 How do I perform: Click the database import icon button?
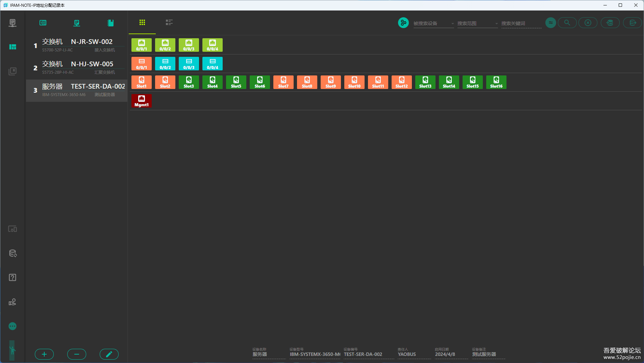610,23
